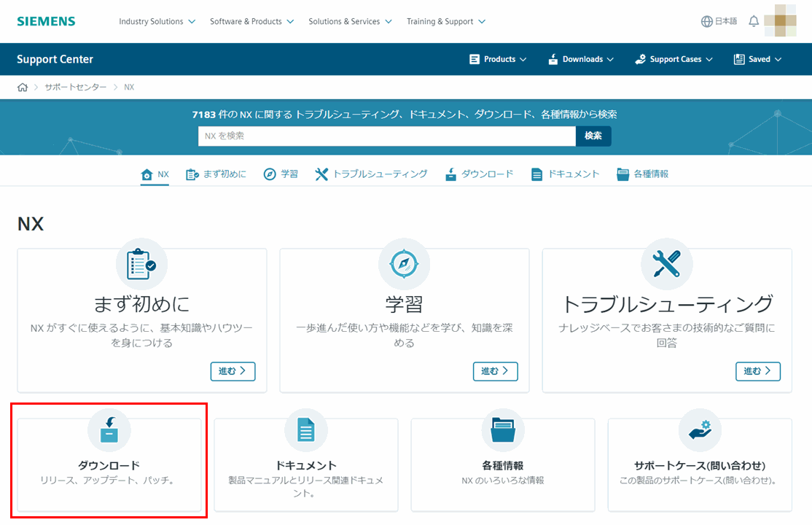The height and width of the screenshot is (525, 812).
Task: Click the 学習 card heading
Action: [x=404, y=304]
